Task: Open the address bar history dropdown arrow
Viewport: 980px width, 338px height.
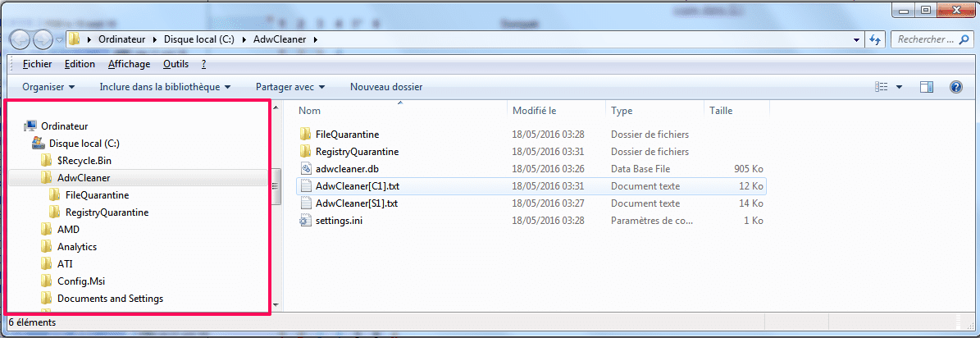Action: point(856,39)
